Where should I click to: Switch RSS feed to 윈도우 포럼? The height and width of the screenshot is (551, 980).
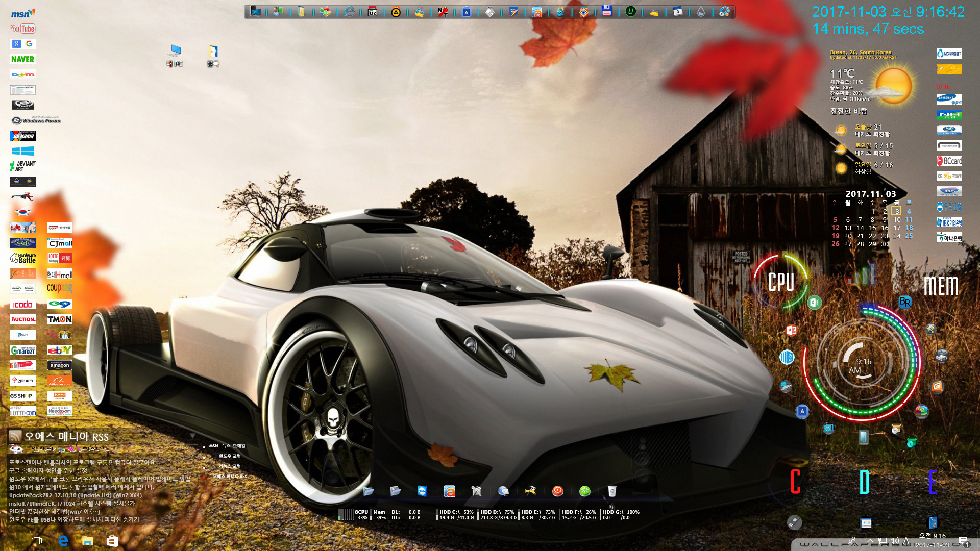pyautogui.click(x=230, y=456)
